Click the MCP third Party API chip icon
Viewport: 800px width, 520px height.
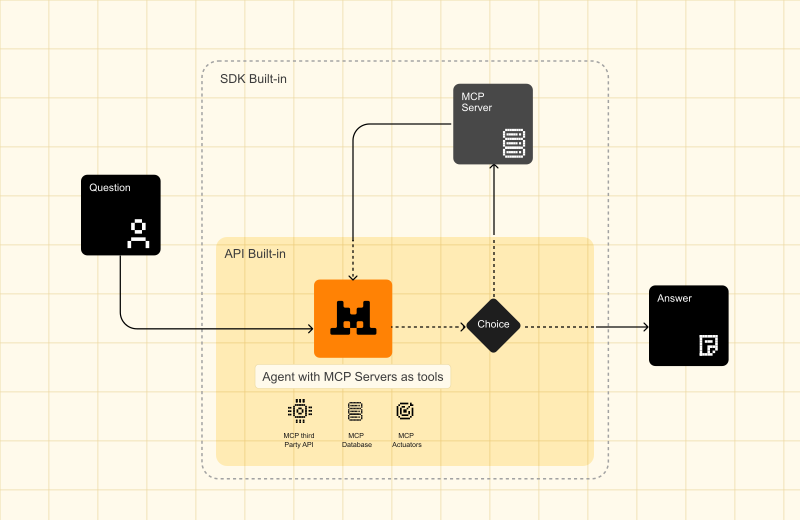pos(298,411)
